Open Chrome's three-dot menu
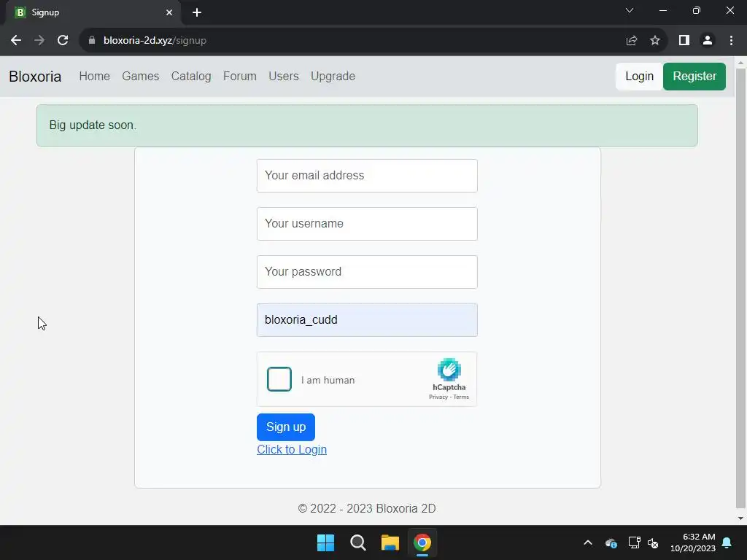747x560 pixels. pyautogui.click(x=731, y=41)
